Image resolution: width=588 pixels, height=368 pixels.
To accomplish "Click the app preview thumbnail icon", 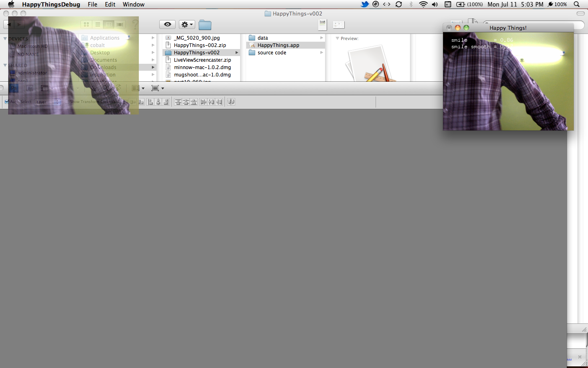I will click(370, 64).
